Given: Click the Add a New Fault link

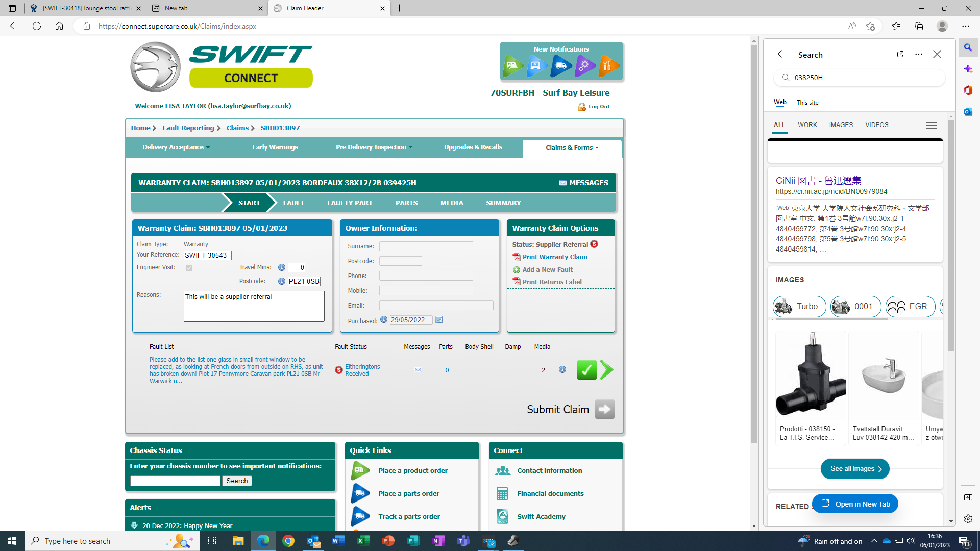Looking at the screenshot, I should pos(547,270).
